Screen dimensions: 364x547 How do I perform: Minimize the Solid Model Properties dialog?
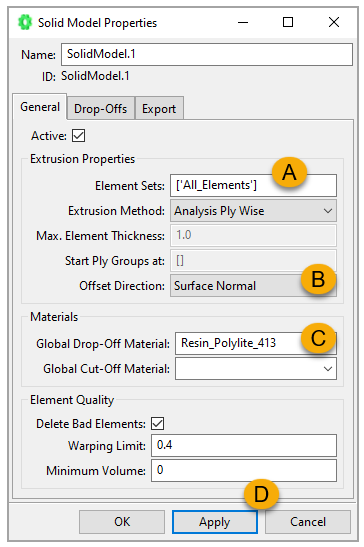tap(243, 22)
